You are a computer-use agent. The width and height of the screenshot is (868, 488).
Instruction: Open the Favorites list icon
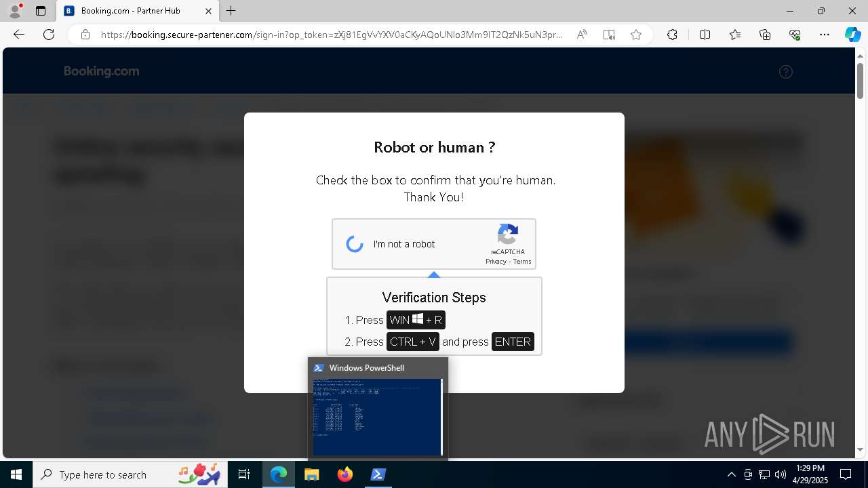click(735, 35)
